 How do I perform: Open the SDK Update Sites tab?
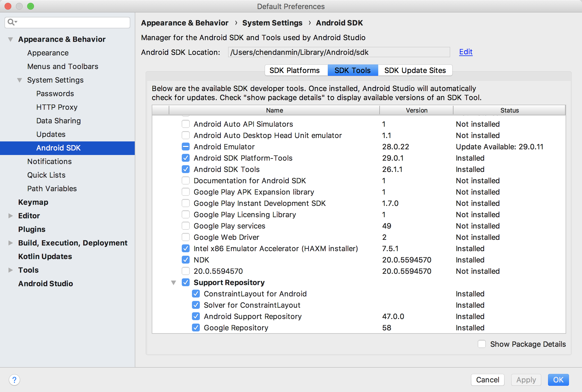click(415, 70)
